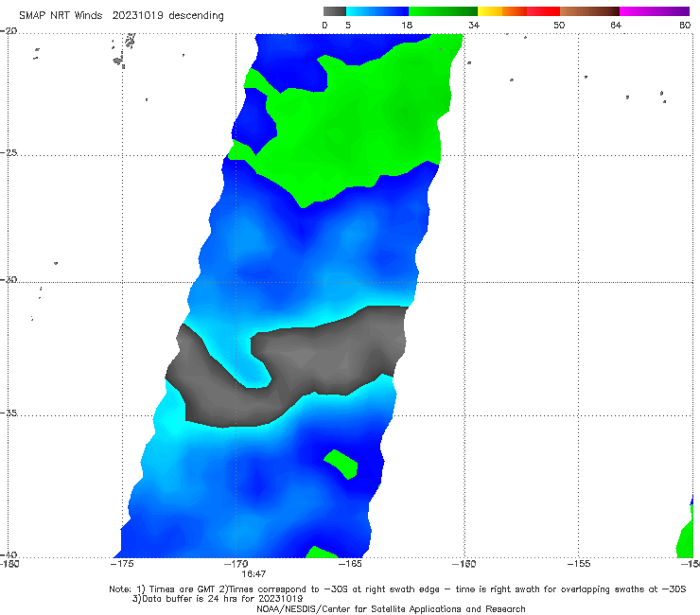Select the red segment of the color bar
Image resolution: width=700 pixels, height=615 pixels.
tap(543, 11)
